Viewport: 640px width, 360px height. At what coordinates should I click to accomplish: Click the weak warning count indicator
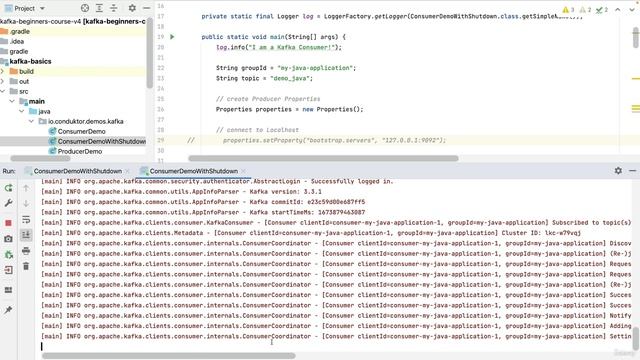[585, 9]
